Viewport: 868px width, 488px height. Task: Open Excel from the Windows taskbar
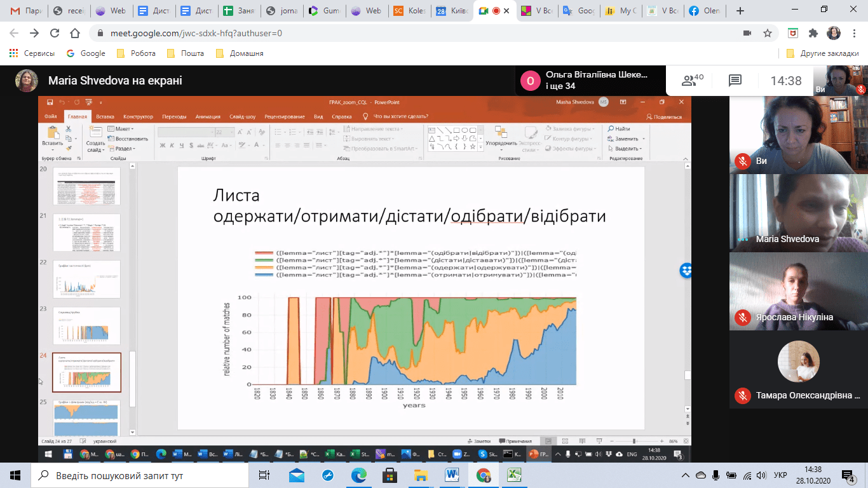(514, 475)
